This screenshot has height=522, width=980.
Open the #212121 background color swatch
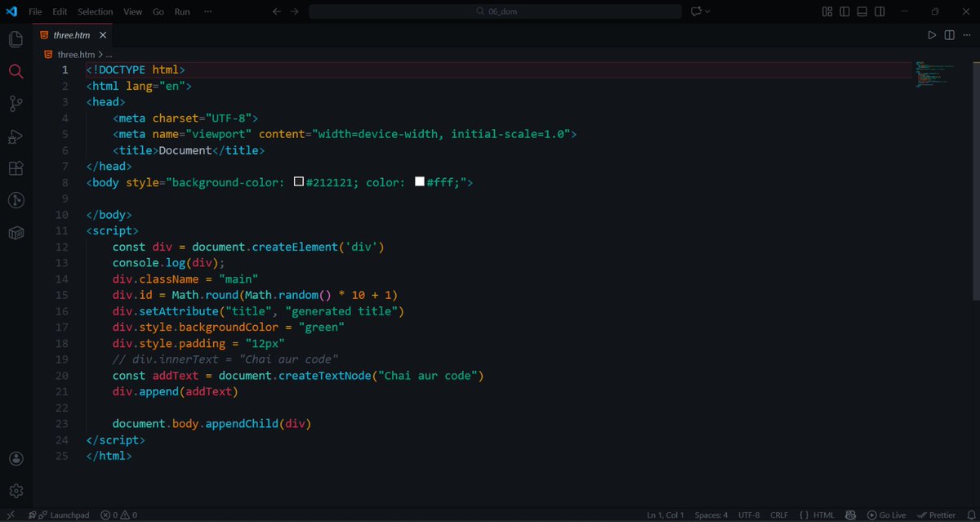coord(299,182)
